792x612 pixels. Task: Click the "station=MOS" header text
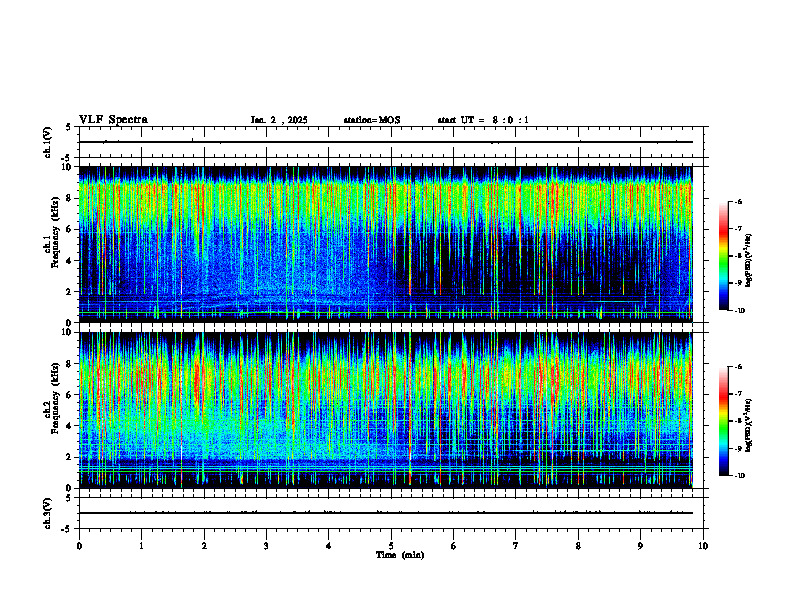click(372, 120)
